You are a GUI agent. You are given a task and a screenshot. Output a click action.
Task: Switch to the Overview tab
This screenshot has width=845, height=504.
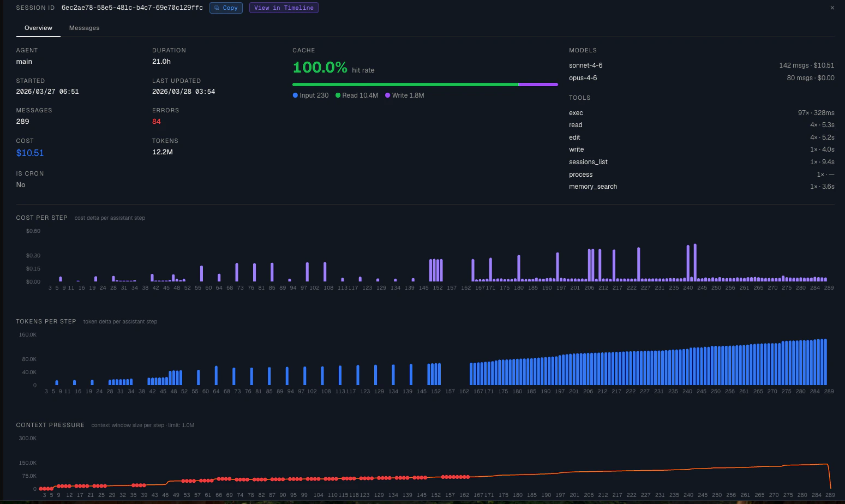tap(38, 28)
